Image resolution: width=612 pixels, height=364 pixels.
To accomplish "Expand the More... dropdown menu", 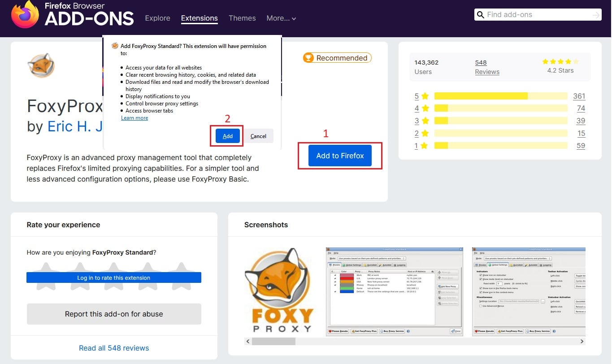I will (281, 18).
